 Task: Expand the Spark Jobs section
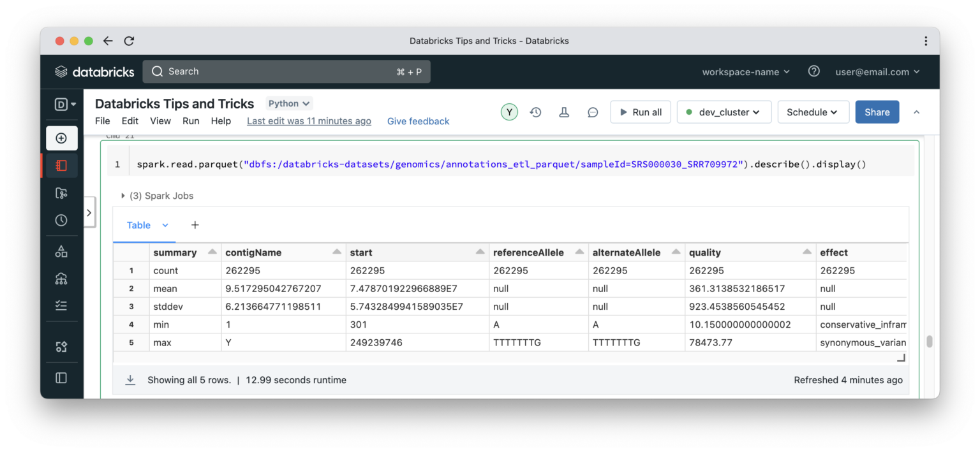click(x=122, y=196)
